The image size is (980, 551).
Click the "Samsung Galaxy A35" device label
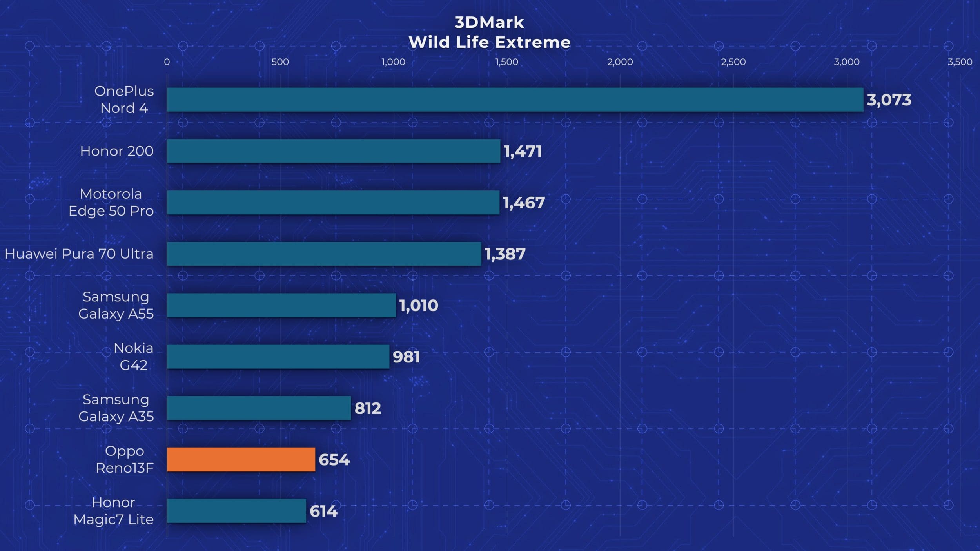click(116, 408)
